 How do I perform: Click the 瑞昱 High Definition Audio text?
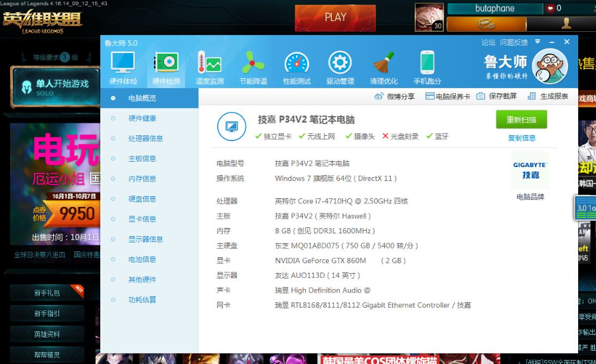(x=323, y=290)
